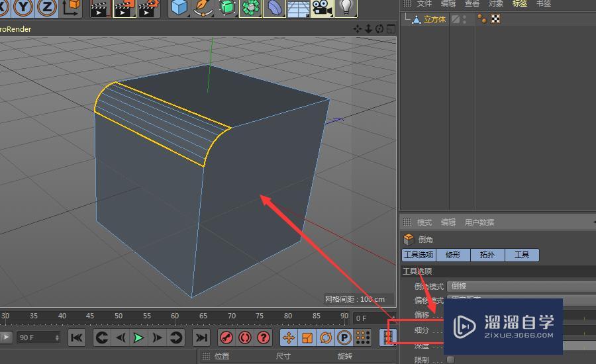Click frame 60 on the timeline ruler
Screen dimensions: 596x364
(175, 316)
